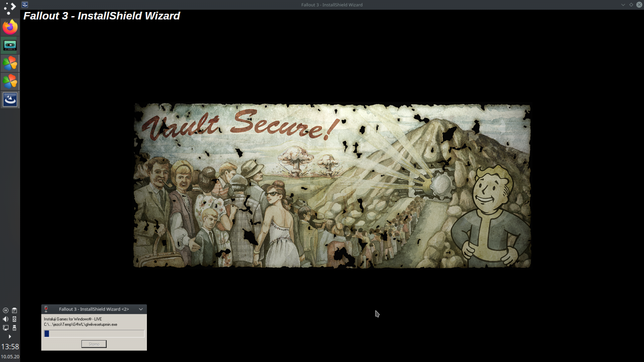Click the printer device icon in the tray
The width and height of the screenshot is (644, 362).
click(14, 328)
